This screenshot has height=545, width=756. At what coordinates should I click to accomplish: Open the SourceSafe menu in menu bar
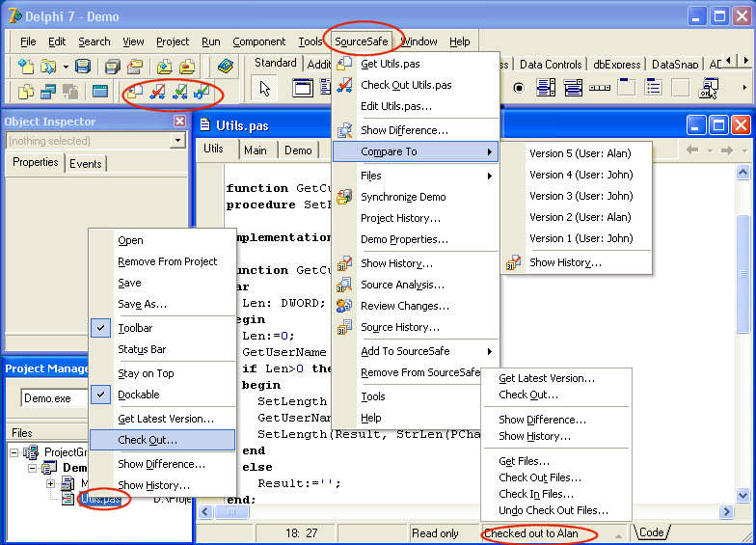[363, 41]
